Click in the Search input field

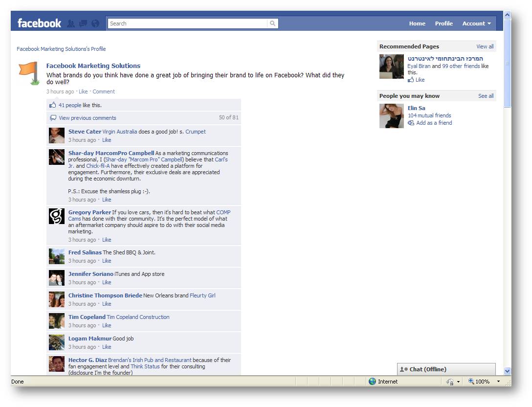188,23
